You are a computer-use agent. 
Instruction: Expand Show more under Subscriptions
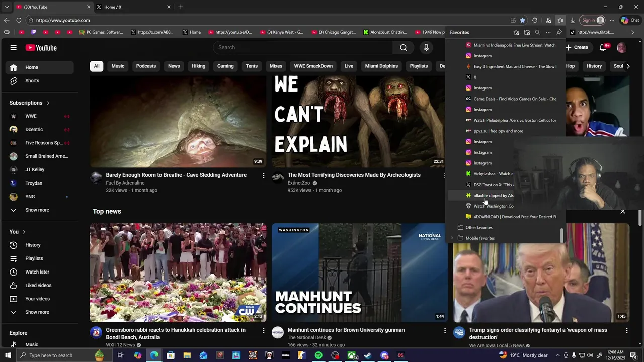37,210
